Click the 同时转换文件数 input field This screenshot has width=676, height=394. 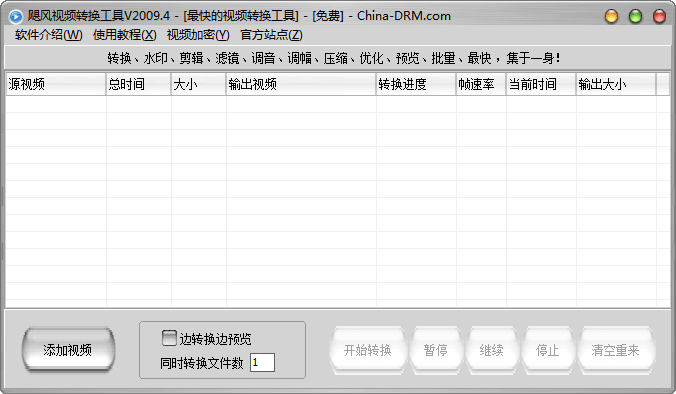[x=262, y=363]
